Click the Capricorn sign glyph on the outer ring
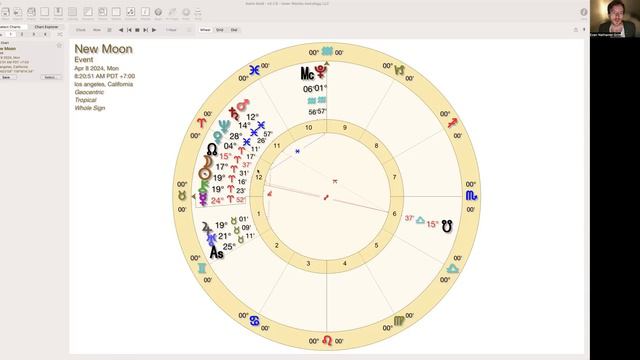 point(399,71)
